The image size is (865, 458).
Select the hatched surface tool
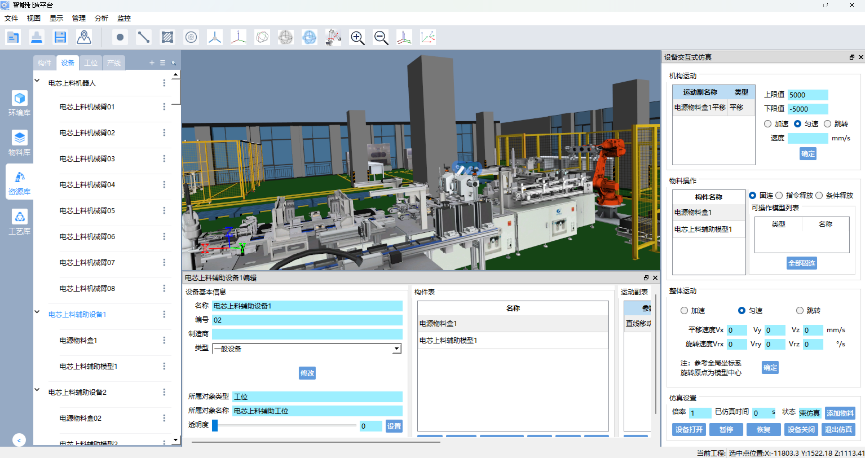[x=167, y=38]
